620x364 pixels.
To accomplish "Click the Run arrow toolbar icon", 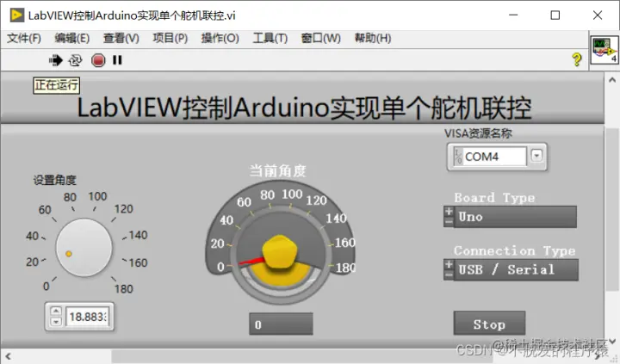I will pyautogui.click(x=56, y=60).
